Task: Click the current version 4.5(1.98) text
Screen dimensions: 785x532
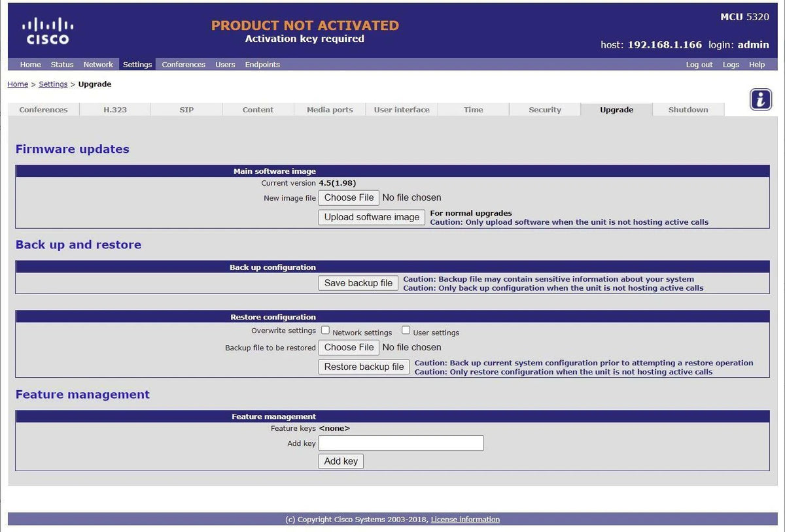Action: [x=338, y=183]
